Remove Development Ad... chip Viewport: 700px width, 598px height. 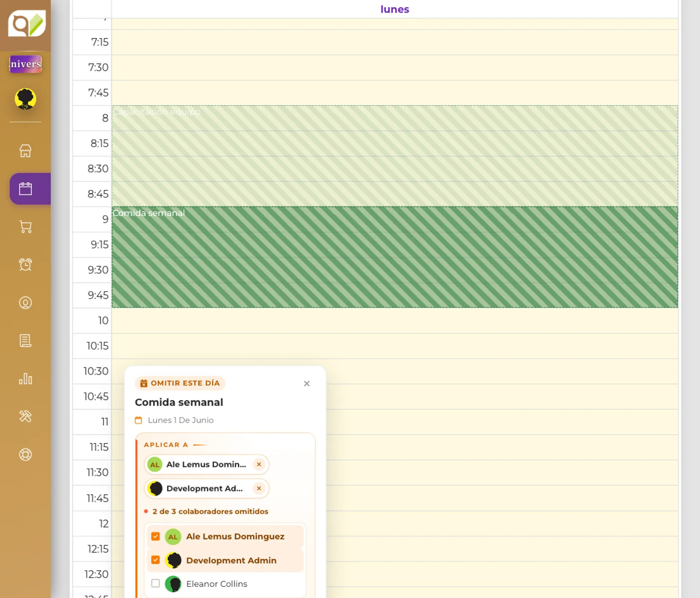(259, 488)
